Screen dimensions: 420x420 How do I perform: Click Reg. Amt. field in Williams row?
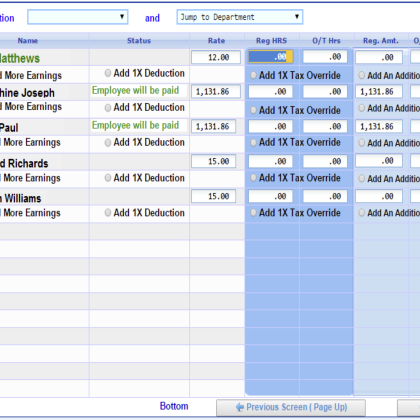pyautogui.click(x=379, y=196)
